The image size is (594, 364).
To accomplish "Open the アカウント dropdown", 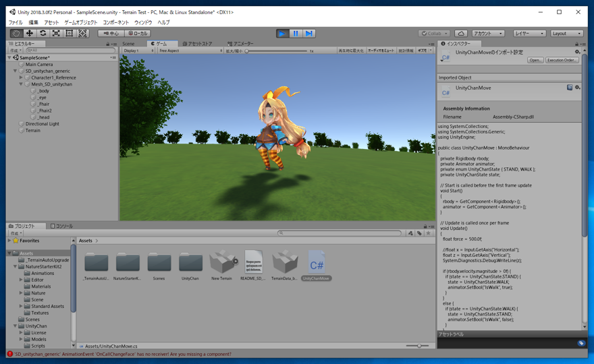I will pos(488,33).
